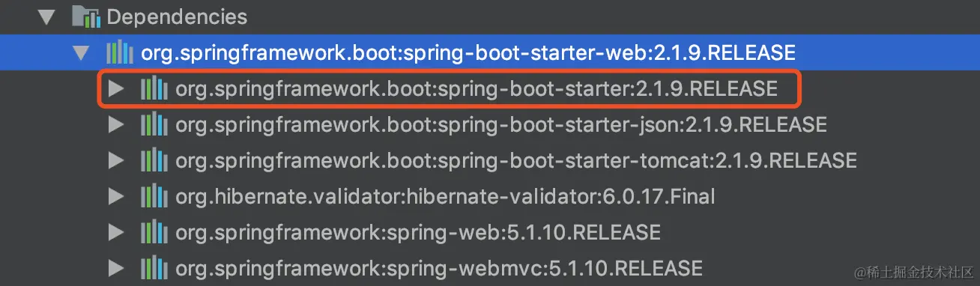
Task: Expand spring-boot-starter:2.1.9.RELEASE arrow
Action: [x=115, y=89]
